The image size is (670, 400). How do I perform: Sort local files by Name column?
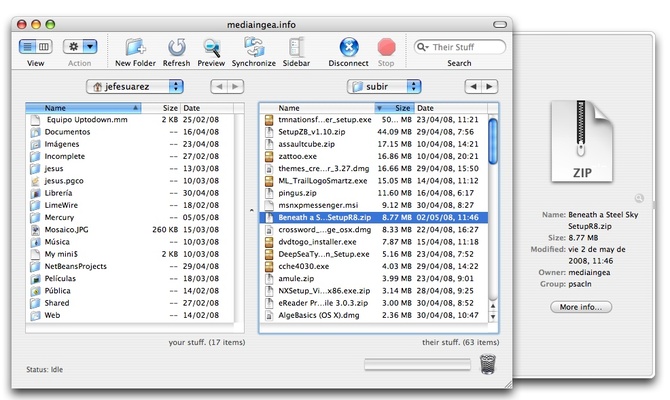pyautogui.click(x=83, y=108)
